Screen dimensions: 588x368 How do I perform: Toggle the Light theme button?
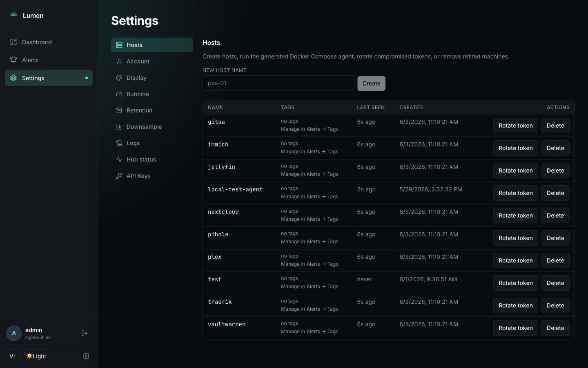point(36,356)
